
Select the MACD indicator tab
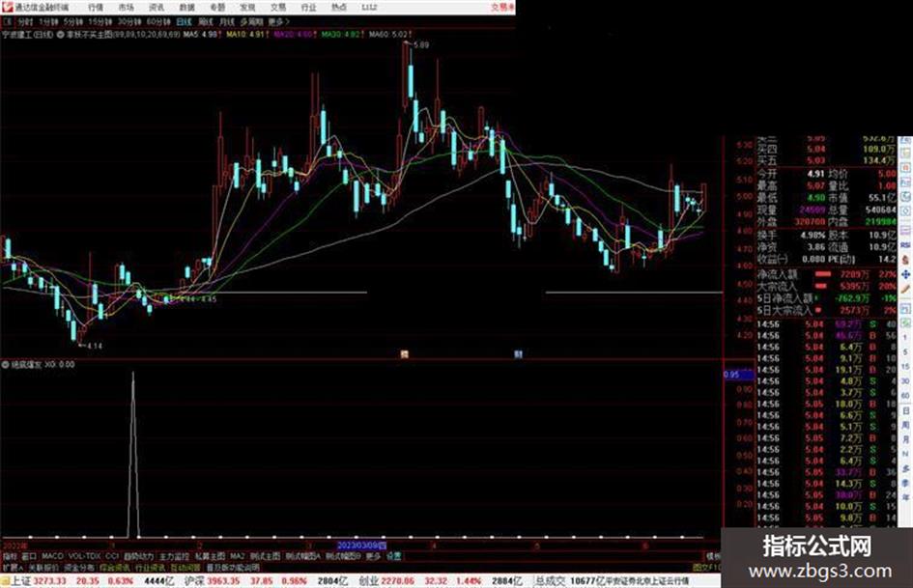[x=52, y=556]
